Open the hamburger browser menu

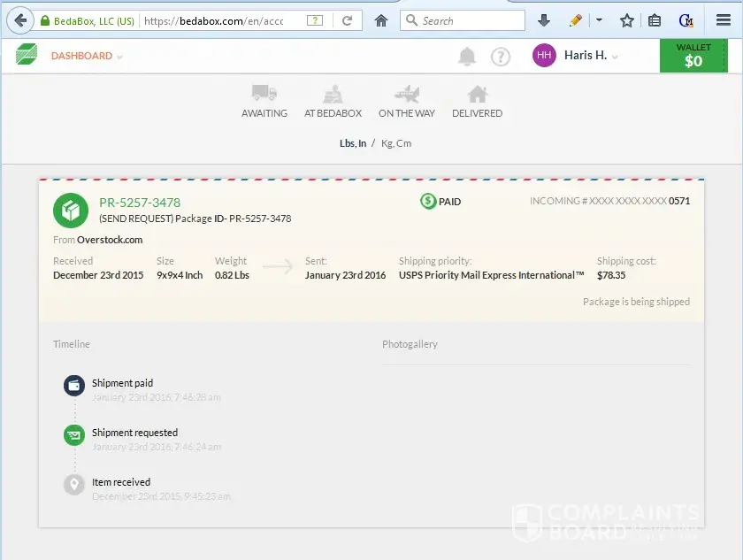724,20
